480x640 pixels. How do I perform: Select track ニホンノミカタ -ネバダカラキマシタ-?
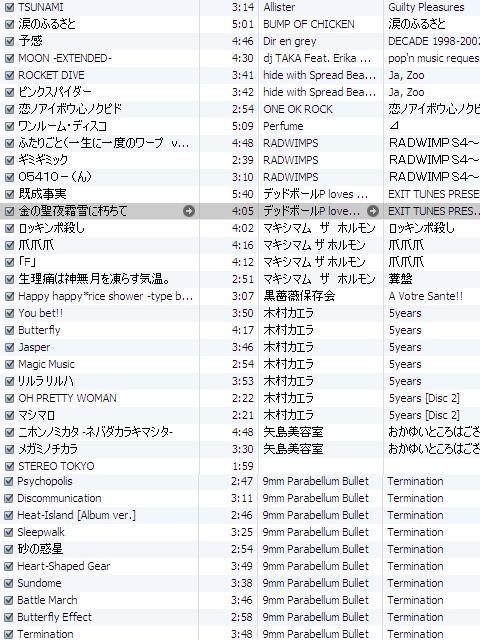coord(96,432)
